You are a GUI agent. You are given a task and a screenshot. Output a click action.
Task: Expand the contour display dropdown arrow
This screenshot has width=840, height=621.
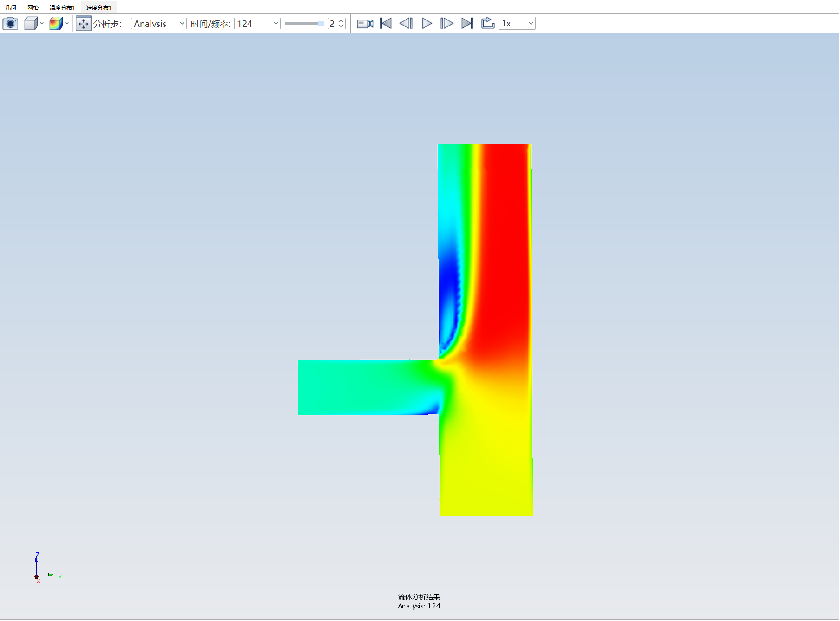[67, 24]
